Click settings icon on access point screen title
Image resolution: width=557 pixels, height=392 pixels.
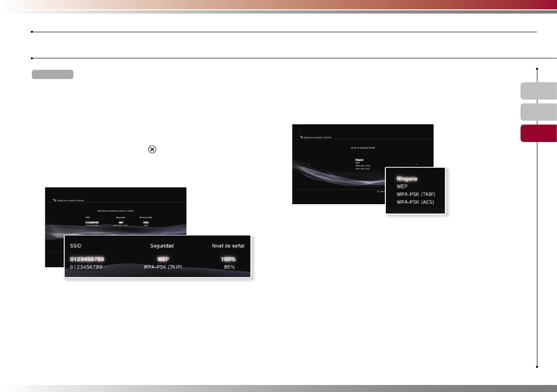pyautogui.click(x=54, y=200)
